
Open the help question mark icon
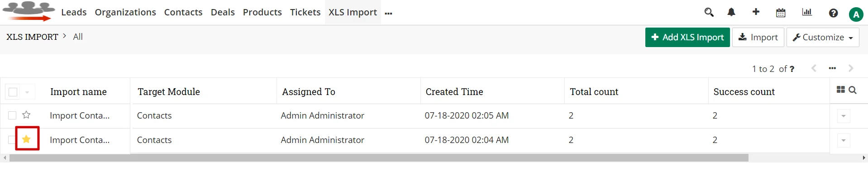click(833, 13)
